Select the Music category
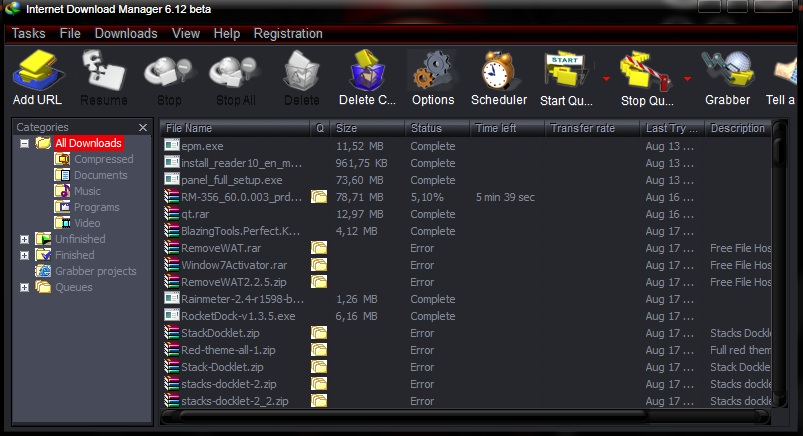 87,191
